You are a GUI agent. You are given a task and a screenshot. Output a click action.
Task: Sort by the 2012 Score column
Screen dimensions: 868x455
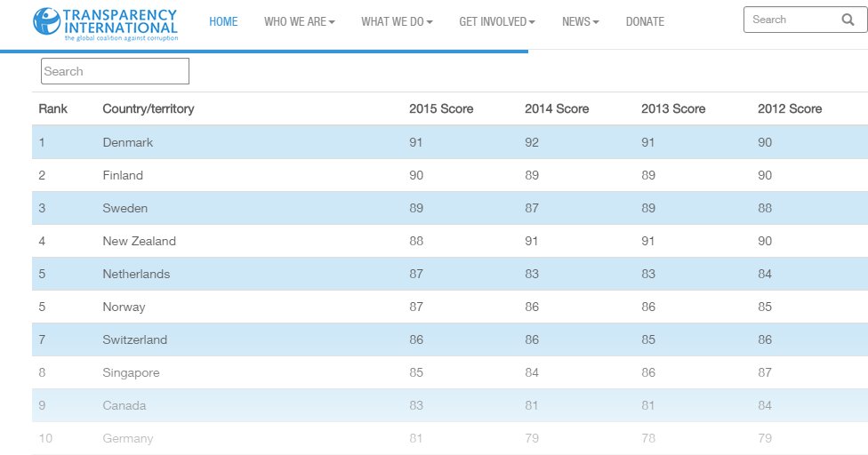(790, 108)
